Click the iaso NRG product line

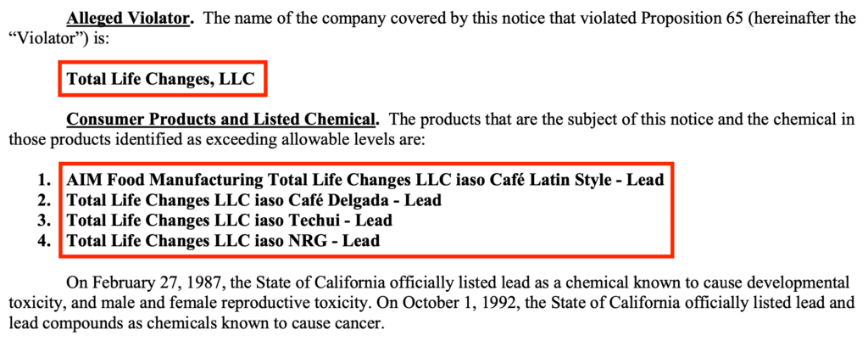[223, 240]
